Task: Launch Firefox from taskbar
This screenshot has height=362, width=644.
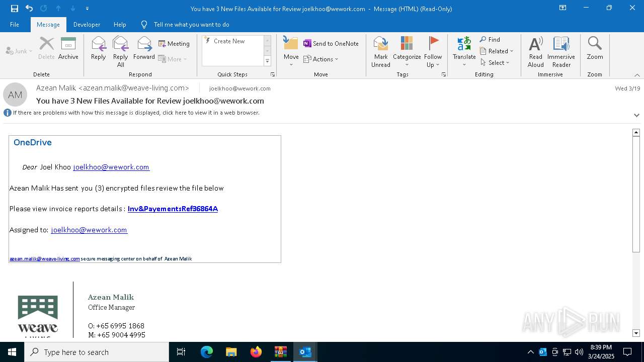Action: [256, 352]
